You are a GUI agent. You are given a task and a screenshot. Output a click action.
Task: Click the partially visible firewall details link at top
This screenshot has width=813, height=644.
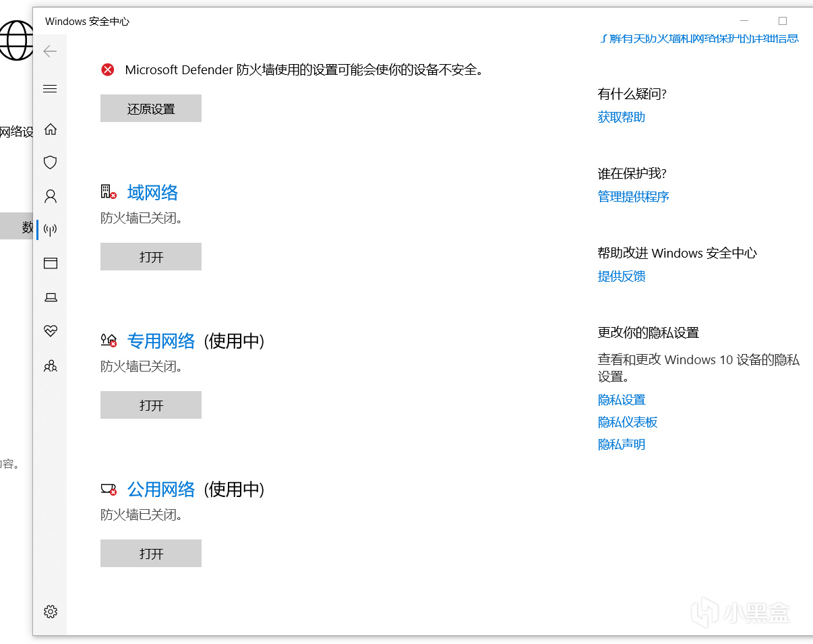tap(699, 38)
